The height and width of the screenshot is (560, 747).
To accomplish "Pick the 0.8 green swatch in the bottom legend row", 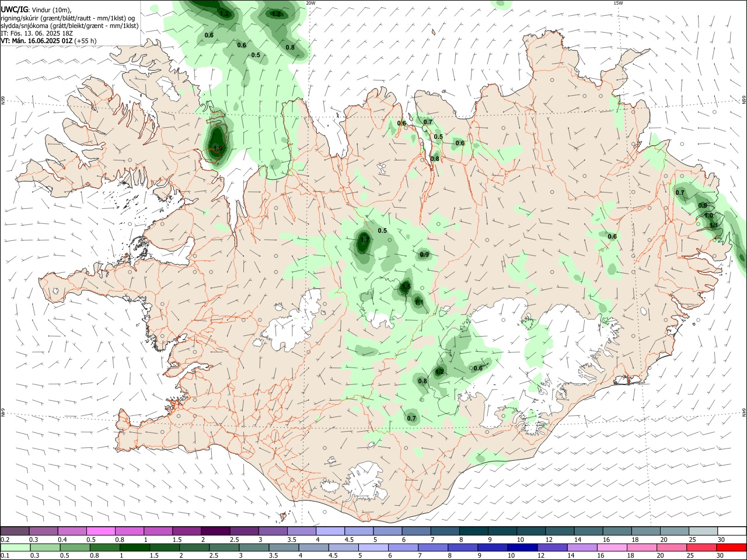I will [x=104, y=547].
